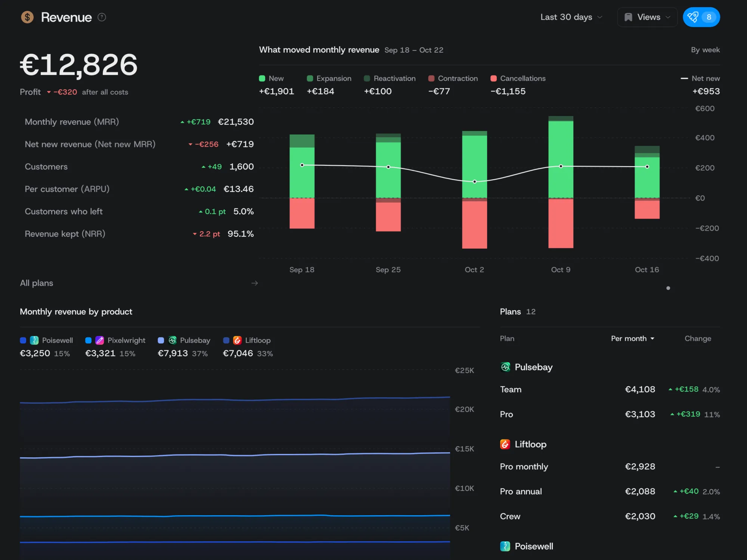Select the Net new revenue metric row
Screen dimensions: 747x560
pyautogui.click(x=139, y=144)
